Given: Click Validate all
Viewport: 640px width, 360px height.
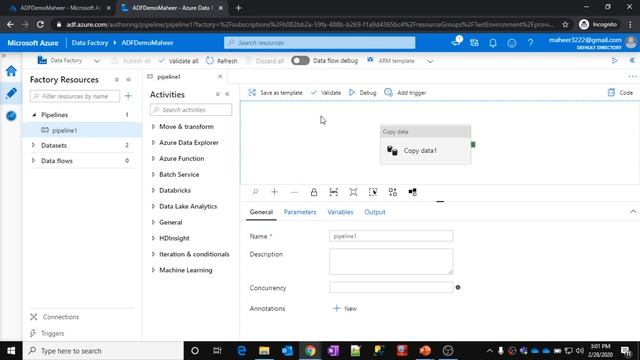Looking at the screenshot, I should point(178,61).
